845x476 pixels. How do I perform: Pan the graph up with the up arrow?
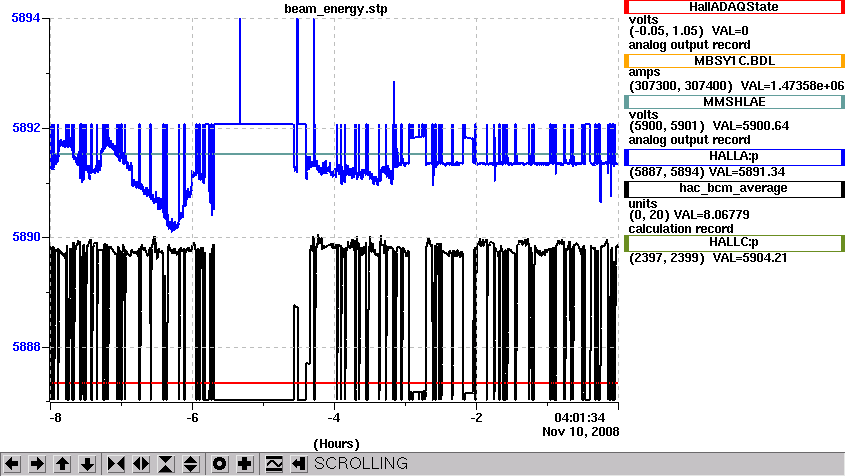pyautogui.click(x=63, y=464)
